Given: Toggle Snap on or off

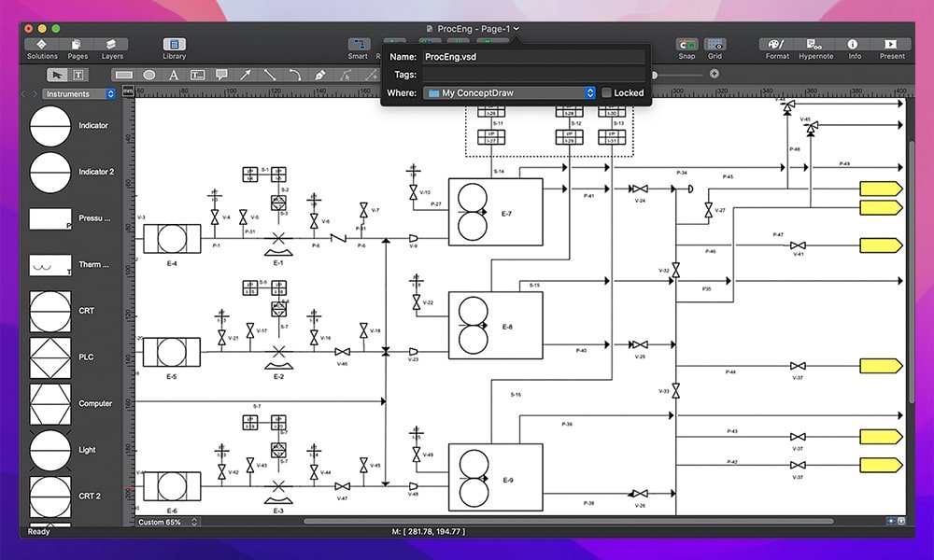Looking at the screenshot, I should pyautogui.click(x=686, y=45).
